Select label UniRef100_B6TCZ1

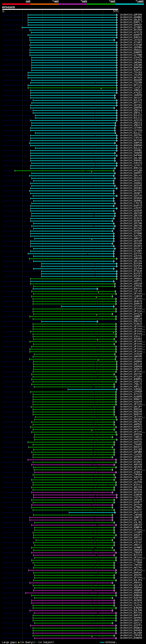[x=131, y=85]
